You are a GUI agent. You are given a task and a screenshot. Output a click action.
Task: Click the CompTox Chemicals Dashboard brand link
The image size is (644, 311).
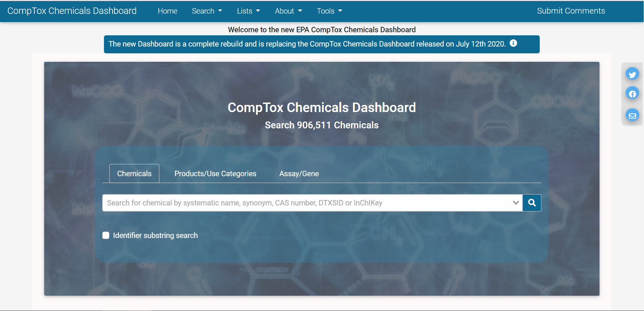point(72,11)
